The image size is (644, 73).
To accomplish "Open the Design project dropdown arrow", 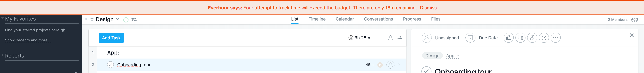I will pos(118,19).
